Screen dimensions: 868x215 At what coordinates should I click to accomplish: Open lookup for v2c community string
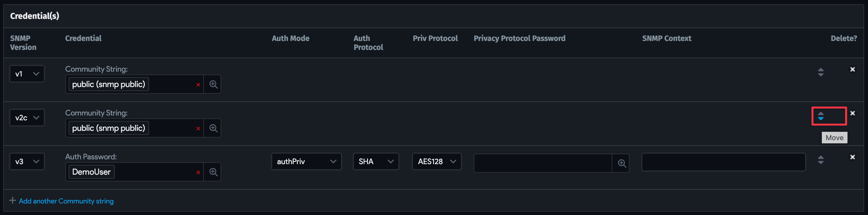pos(213,128)
